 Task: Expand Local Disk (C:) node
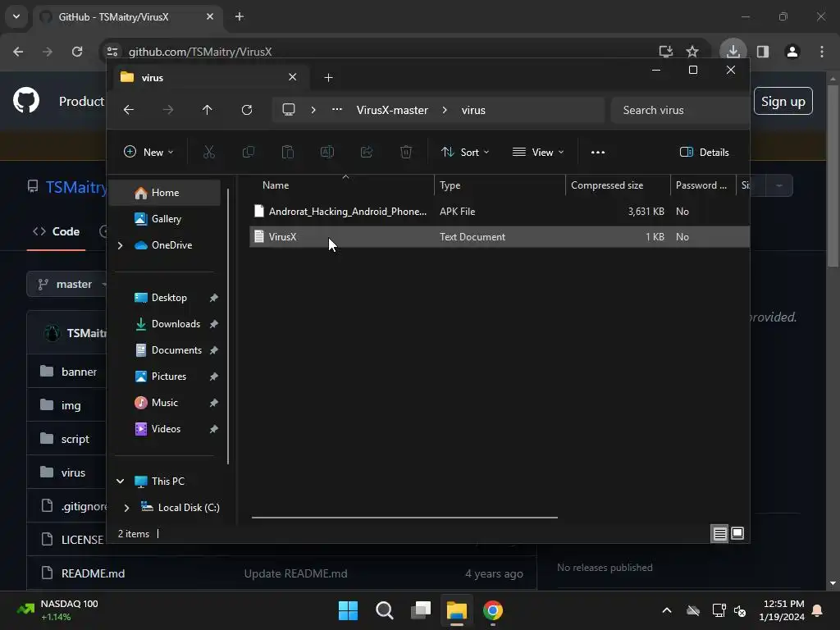[126, 507]
